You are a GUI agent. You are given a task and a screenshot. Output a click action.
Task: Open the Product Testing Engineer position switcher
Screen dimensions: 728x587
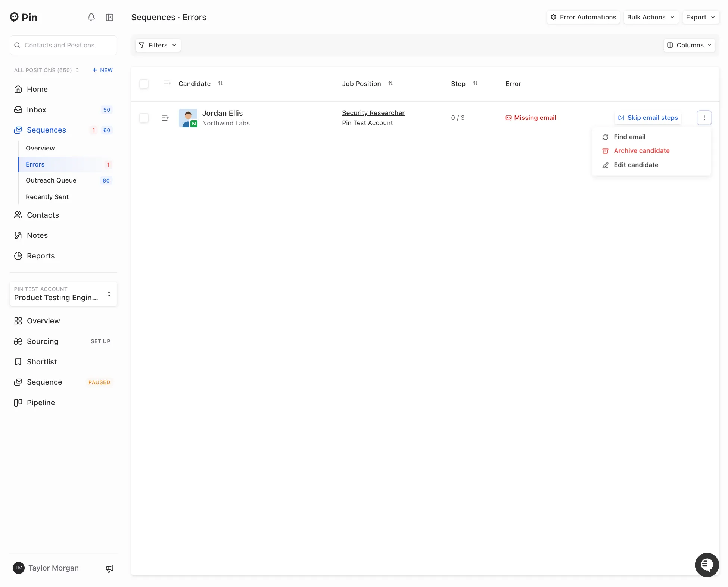point(63,294)
